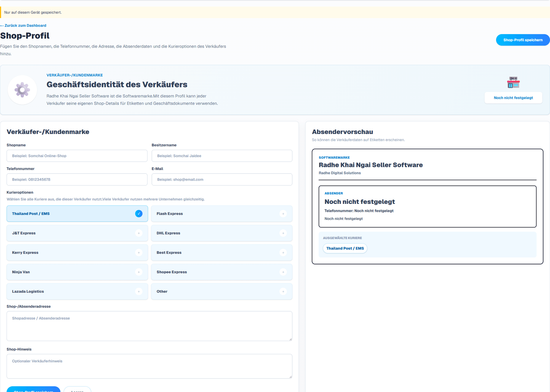The width and height of the screenshot is (550, 392).
Task: Click the 24H shop icon
Action: (x=513, y=82)
